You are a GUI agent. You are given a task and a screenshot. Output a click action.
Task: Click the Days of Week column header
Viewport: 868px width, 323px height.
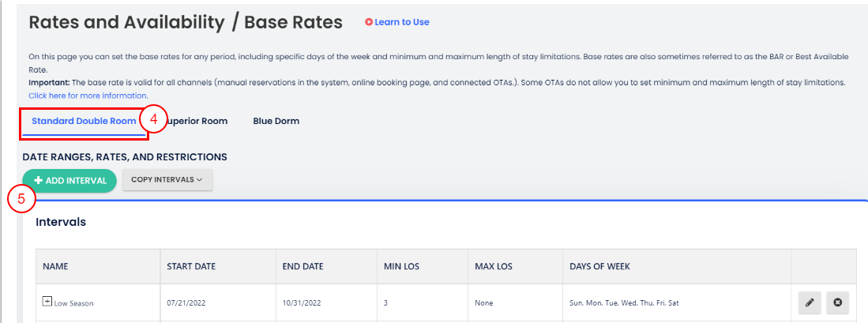[x=599, y=267]
